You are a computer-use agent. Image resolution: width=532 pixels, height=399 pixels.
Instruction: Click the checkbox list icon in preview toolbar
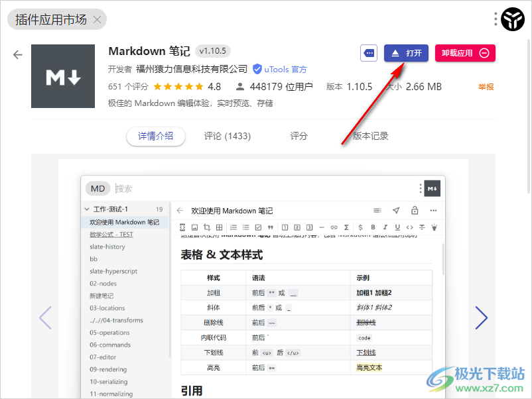tap(258, 227)
